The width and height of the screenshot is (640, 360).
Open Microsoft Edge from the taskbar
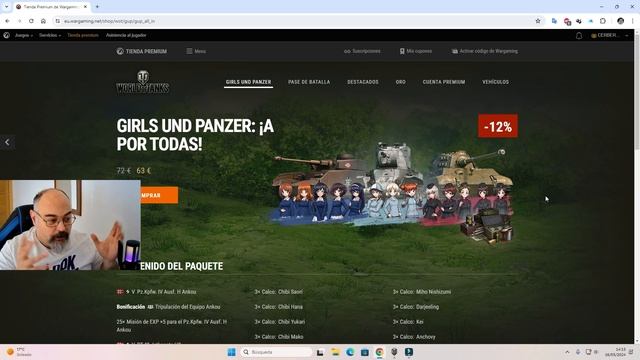coord(350,352)
